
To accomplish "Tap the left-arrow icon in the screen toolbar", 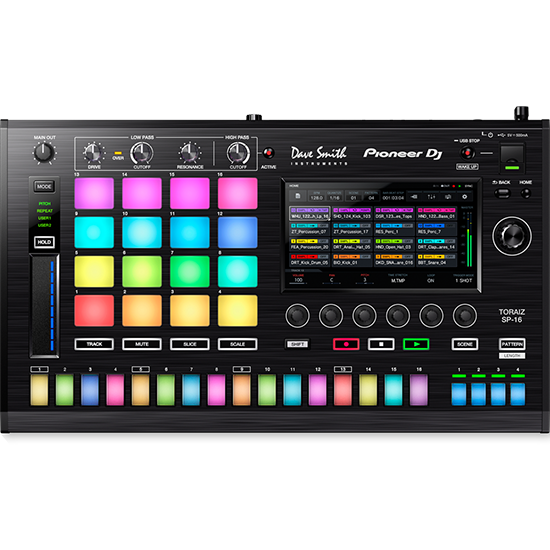I will (414, 197).
